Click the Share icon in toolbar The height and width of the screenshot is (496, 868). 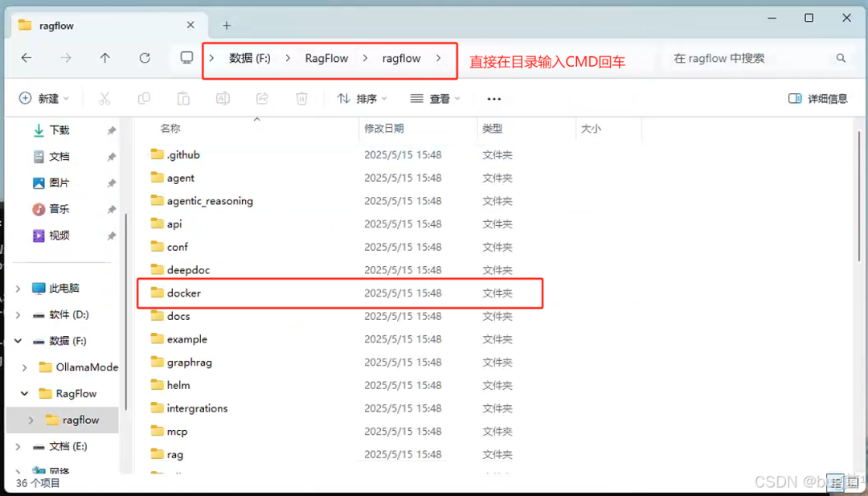coord(262,99)
